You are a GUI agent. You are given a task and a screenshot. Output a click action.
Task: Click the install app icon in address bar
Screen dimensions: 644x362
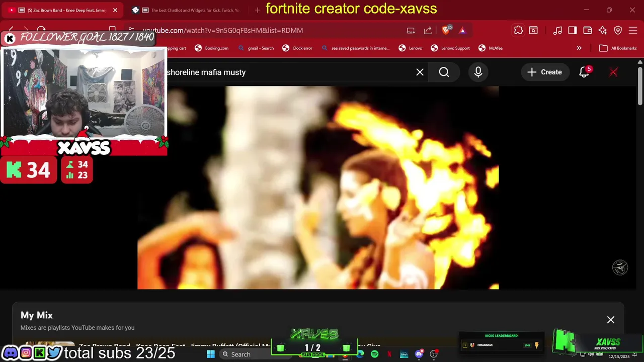point(411,30)
